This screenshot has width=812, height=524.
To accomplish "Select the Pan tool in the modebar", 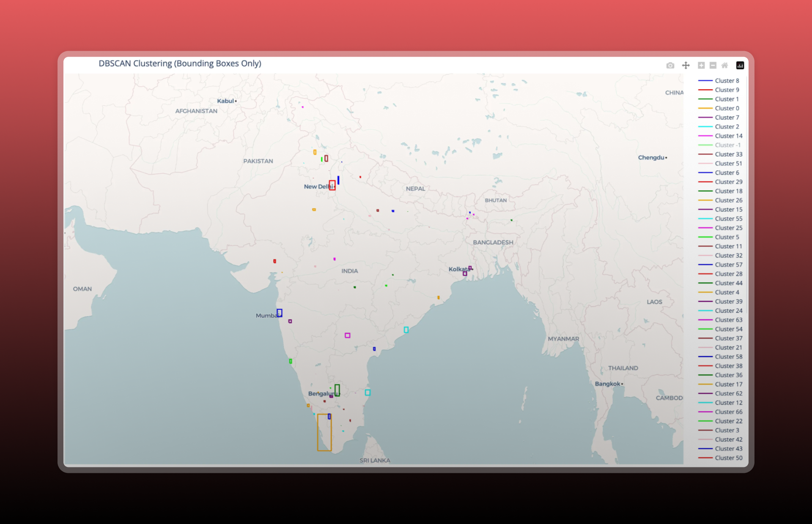I will (686, 65).
